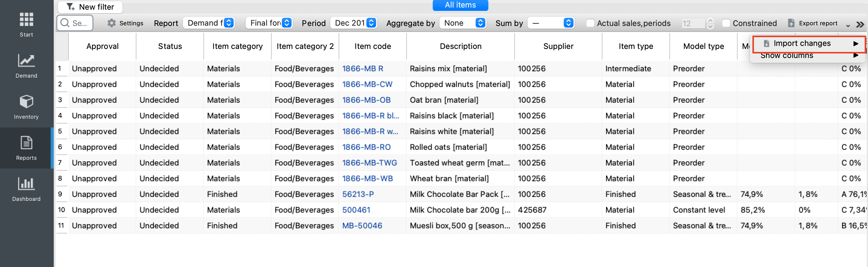Image resolution: width=868 pixels, height=267 pixels.
Task: Open the Dashboard view
Action: click(26, 189)
